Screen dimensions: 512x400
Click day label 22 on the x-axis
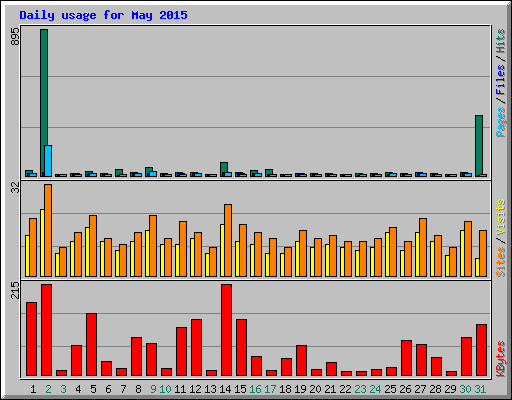click(345, 389)
